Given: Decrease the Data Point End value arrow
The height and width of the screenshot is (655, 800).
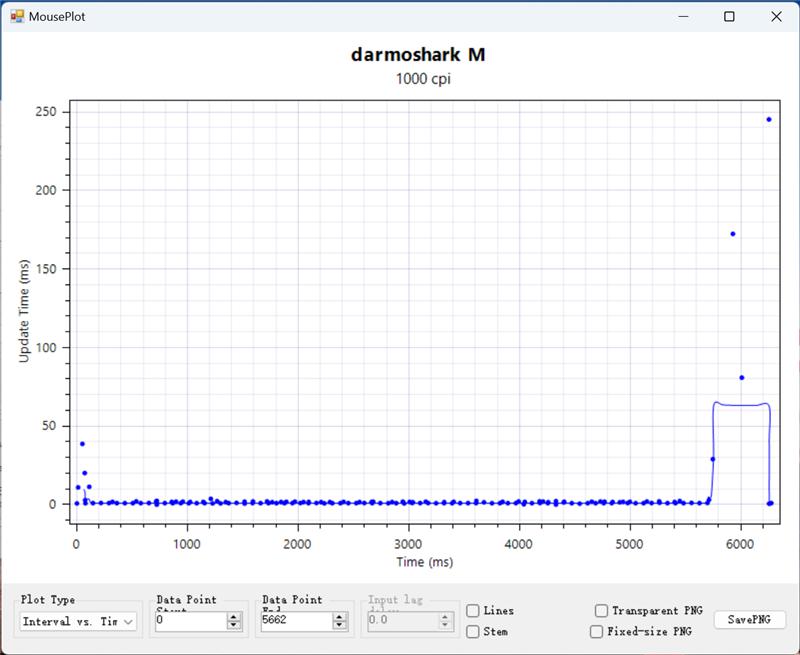Looking at the screenshot, I should tap(340, 625).
